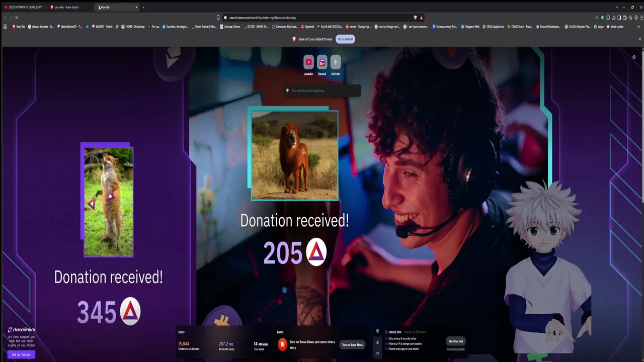Open a new browser tab with plus button
Screen dimensions: 644x362
pyautogui.click(x=143, y=7)
